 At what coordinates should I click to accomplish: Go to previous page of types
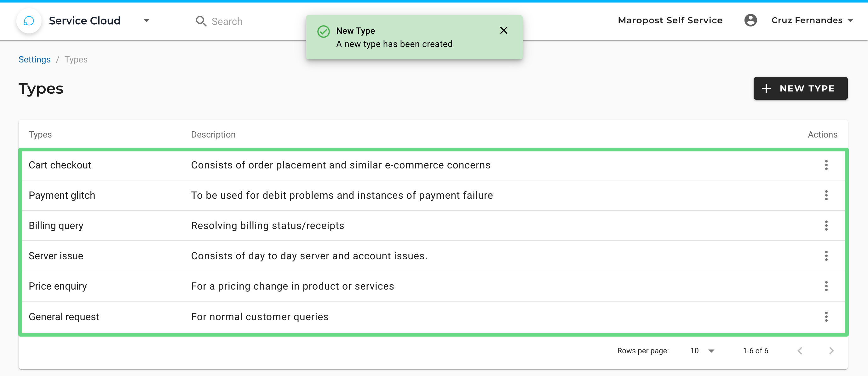[800, 351]
